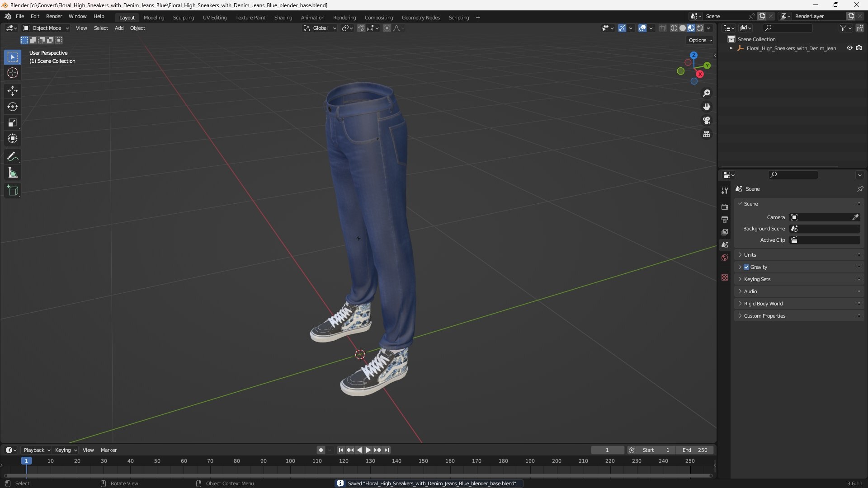This screenshot has width=868, height=488.
Task: Select the Measure tool
Action: click(13, 173)
